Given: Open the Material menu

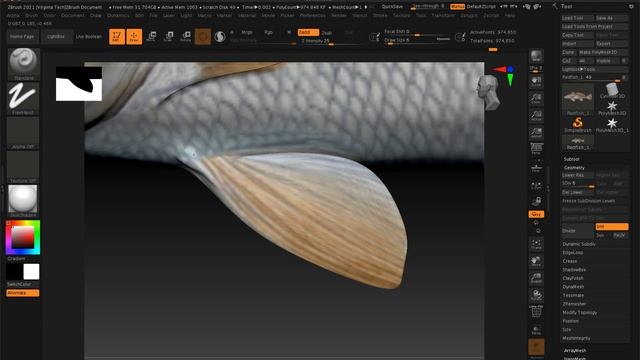Looking at the screenshot, I should [247, 16].
